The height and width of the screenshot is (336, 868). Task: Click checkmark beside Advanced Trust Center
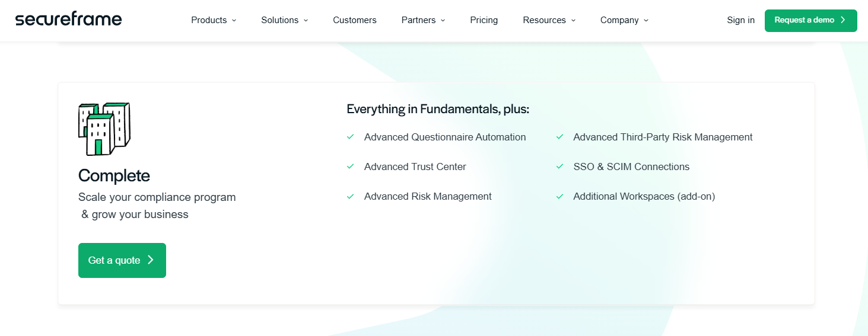350,167
